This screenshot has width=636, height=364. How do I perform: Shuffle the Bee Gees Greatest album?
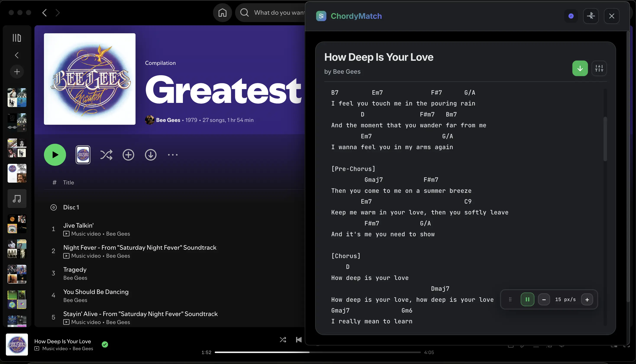[106, 155]
